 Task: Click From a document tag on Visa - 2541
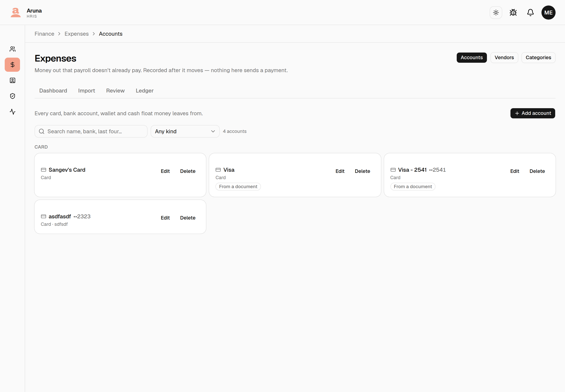pyautogui.click(x=413, y=187)
